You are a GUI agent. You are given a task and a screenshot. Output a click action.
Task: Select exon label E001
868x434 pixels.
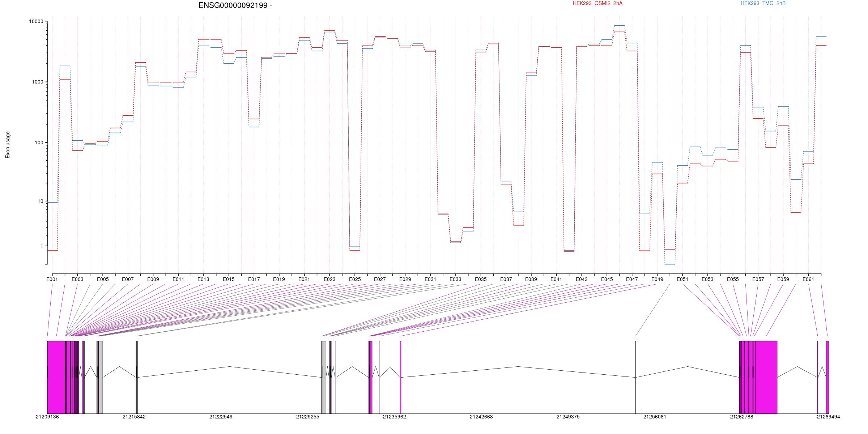coord(52,279)
